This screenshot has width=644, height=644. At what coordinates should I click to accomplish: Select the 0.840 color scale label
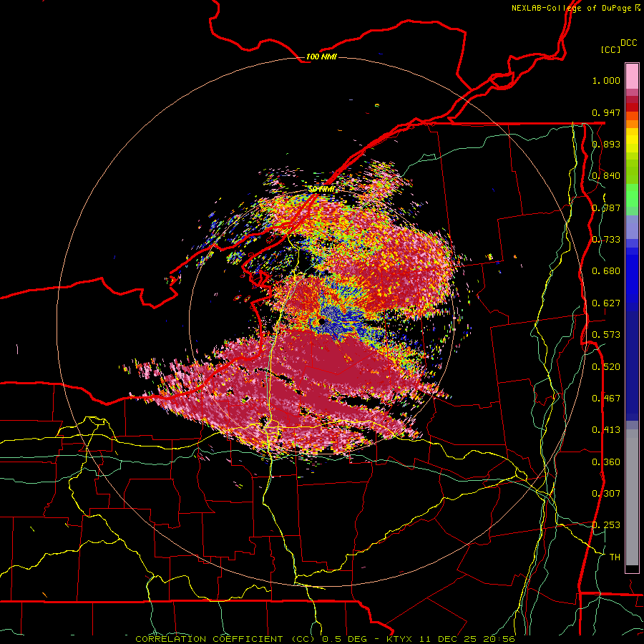606,176
